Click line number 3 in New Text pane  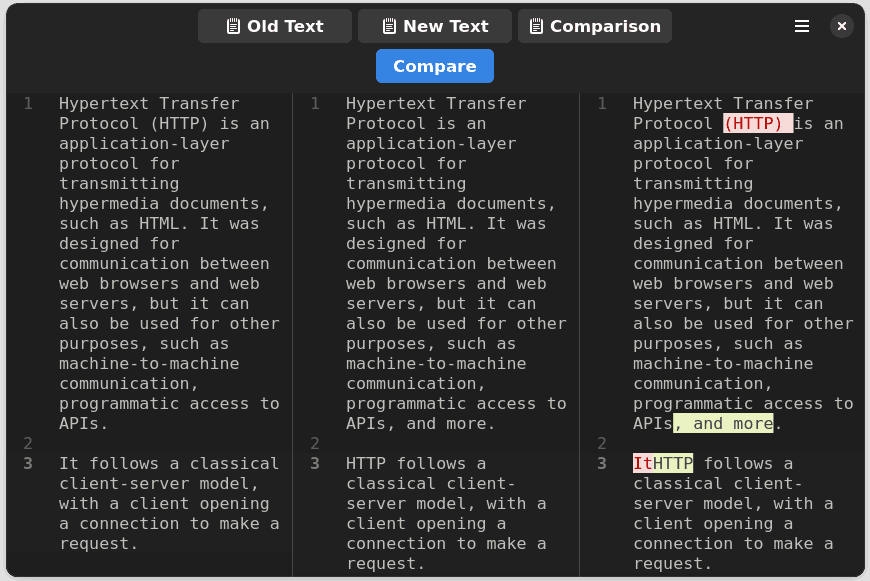(314, 463)
